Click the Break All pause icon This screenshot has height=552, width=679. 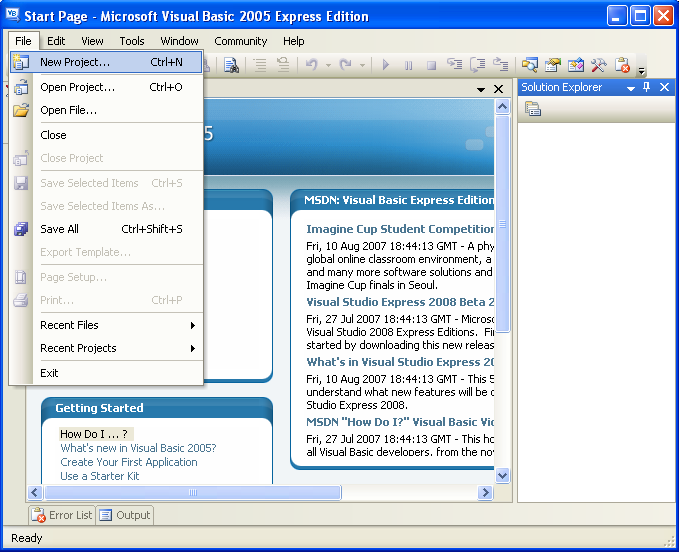click(x=408, y=65)
